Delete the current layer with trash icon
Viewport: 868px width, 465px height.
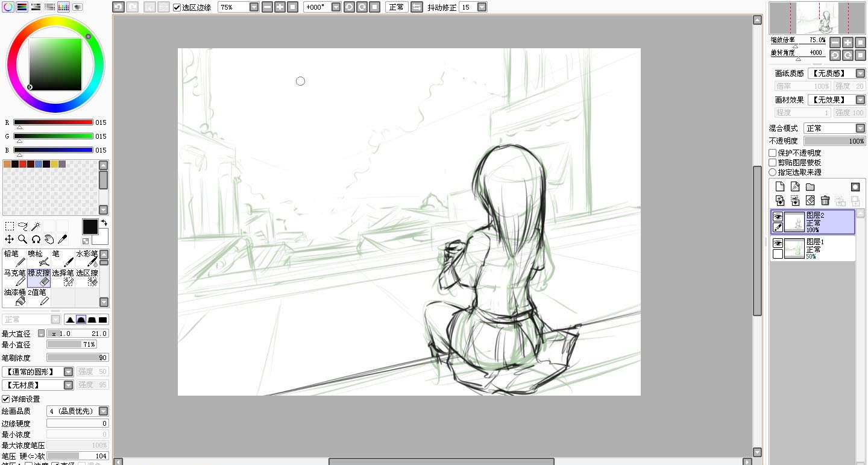[825, 201]
